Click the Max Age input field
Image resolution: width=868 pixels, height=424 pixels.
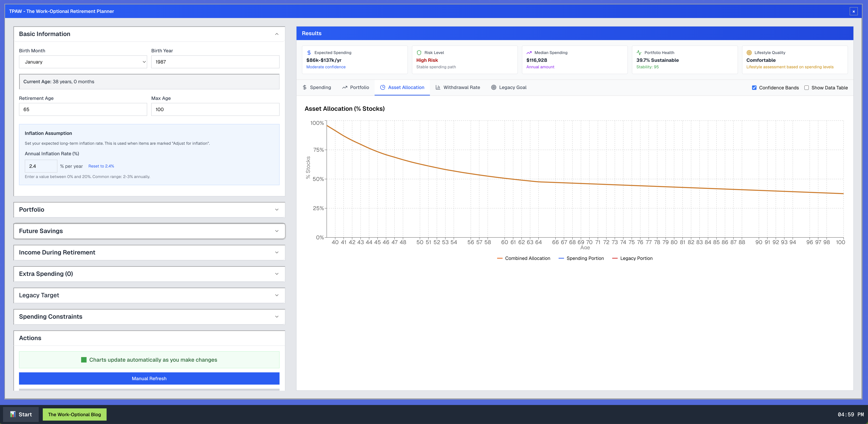(x=215, y=110)
